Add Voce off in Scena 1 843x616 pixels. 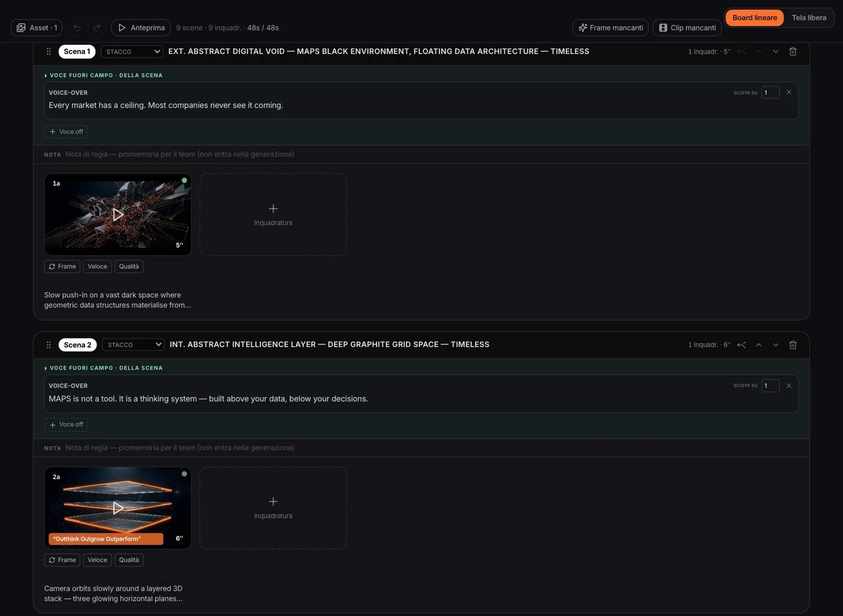(x=66, y=132)
